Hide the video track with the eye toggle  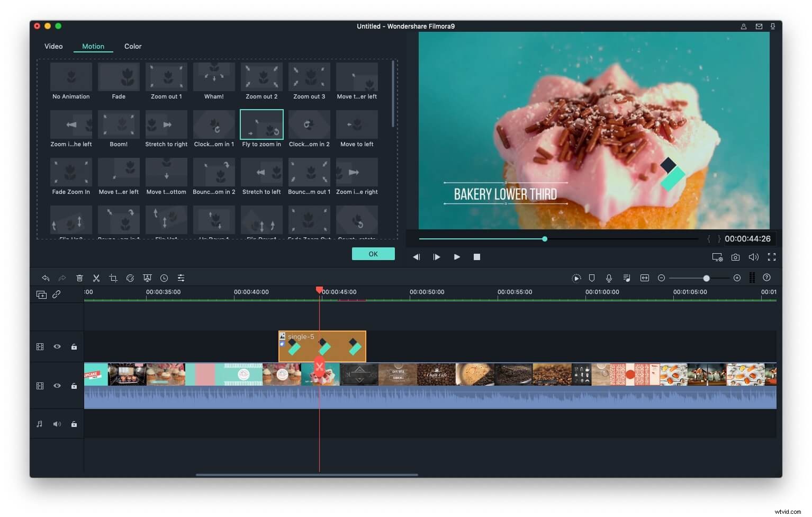(57, 386)
